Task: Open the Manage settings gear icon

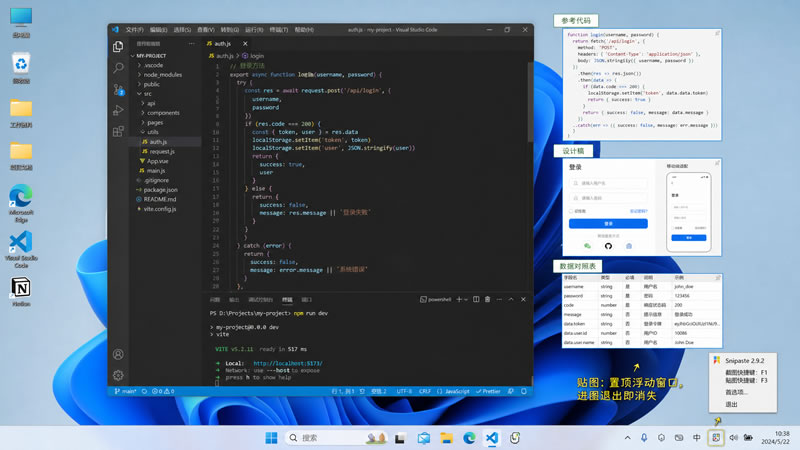Action: pyautogui.click(x=118, y=375)
